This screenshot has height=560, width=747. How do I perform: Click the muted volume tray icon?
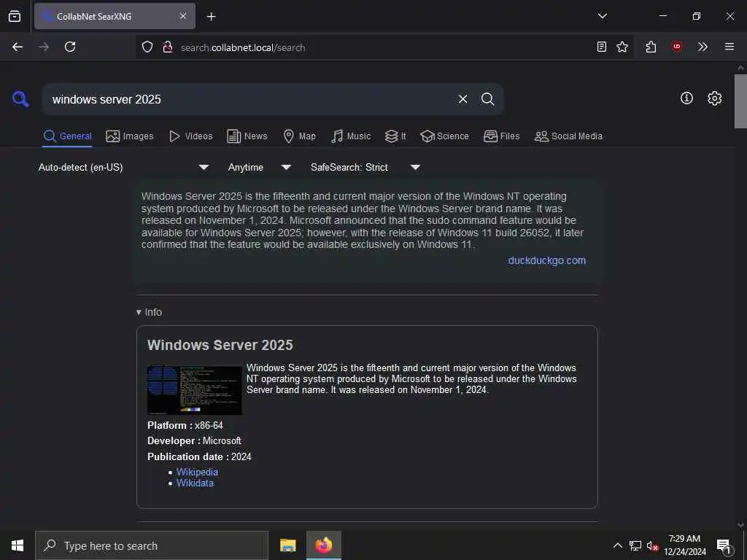pyautogui.click(x=652, y=545)
